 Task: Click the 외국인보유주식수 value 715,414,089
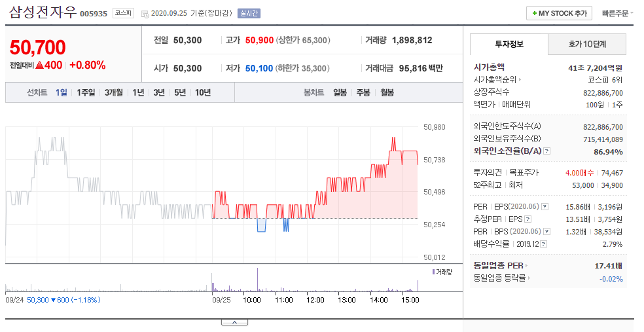click(x=603, y=139)
